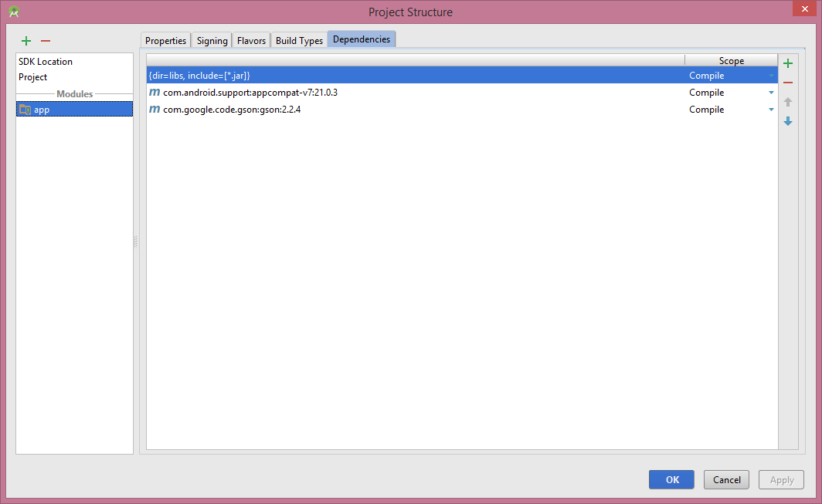The width and height of the screenshot is (822, 504).
Task: Remove the selected module using minus icon
Action: point(46,41)
